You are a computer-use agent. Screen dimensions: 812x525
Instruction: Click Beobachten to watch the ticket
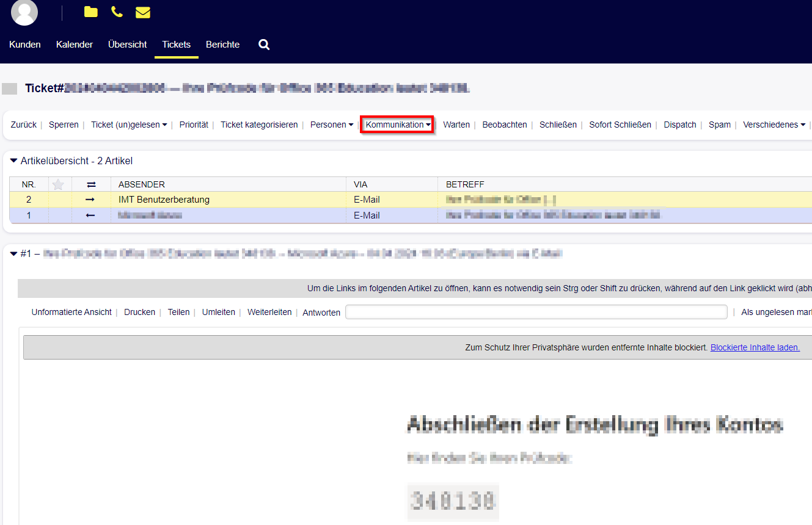point(505,125)
